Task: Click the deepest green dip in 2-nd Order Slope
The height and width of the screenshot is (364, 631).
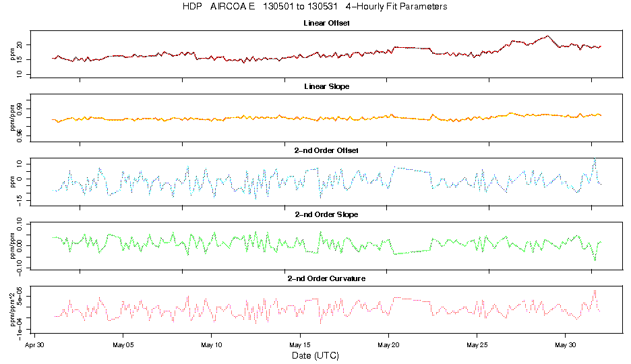Action: pos(595,260)
